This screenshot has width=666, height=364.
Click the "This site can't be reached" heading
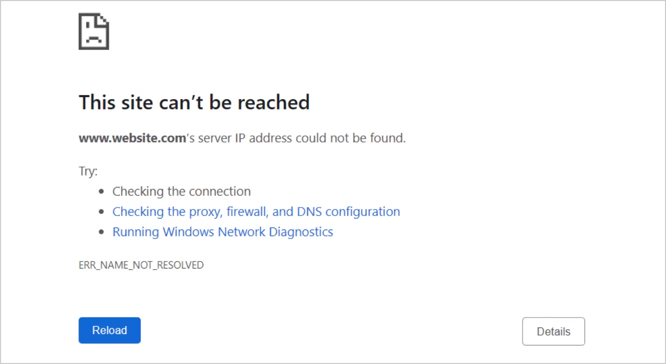point(194,102)
